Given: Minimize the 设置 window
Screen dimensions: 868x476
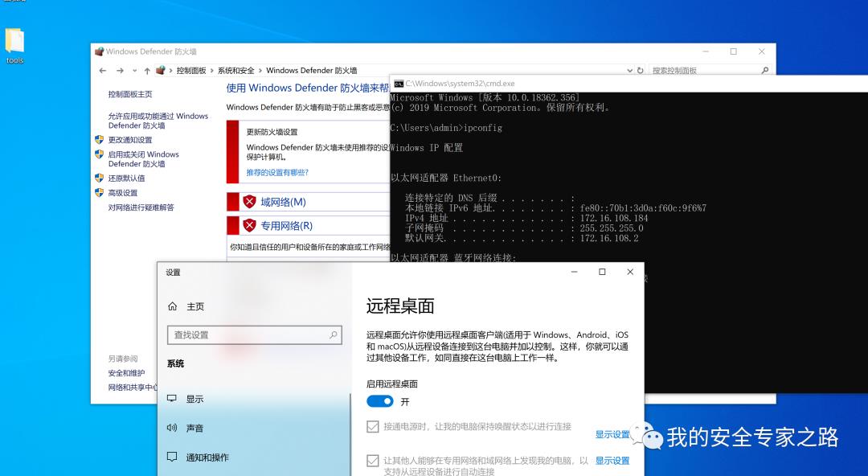Looking at the screenshot, I should click(575, 272).
